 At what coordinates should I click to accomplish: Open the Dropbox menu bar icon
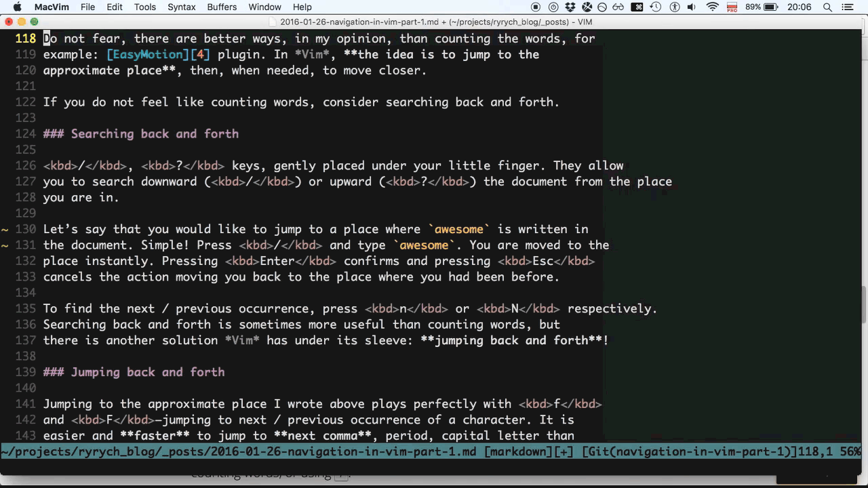570,7
